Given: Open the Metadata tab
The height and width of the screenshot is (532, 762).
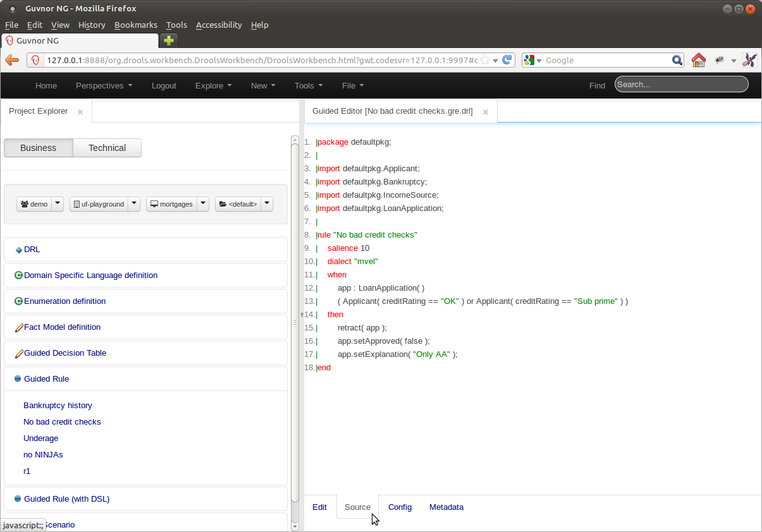Looking at the screenshot, I should 446,507.
